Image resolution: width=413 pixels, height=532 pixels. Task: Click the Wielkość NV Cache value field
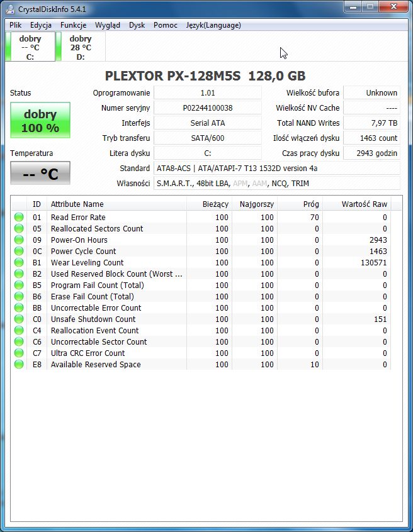(x=371, y=108)
